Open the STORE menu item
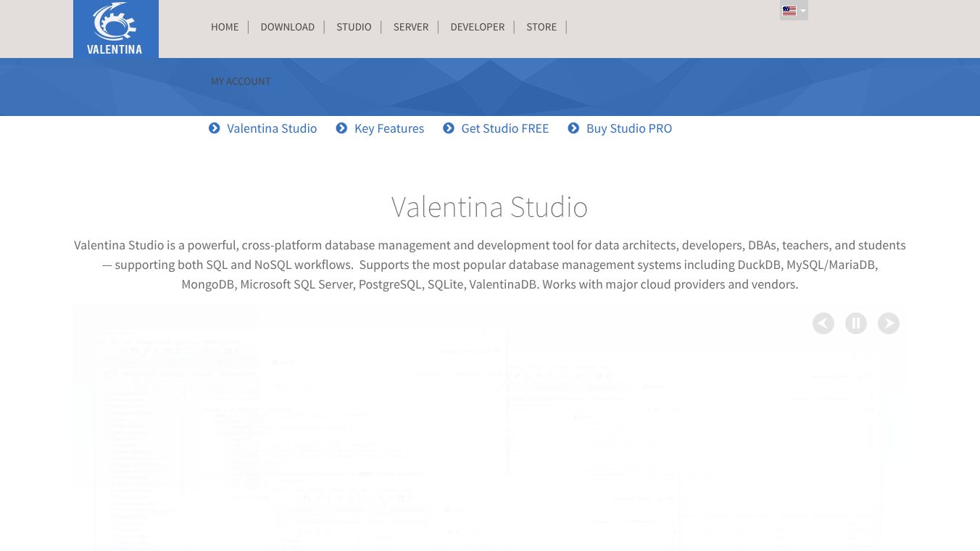 (x=541, y=27)
